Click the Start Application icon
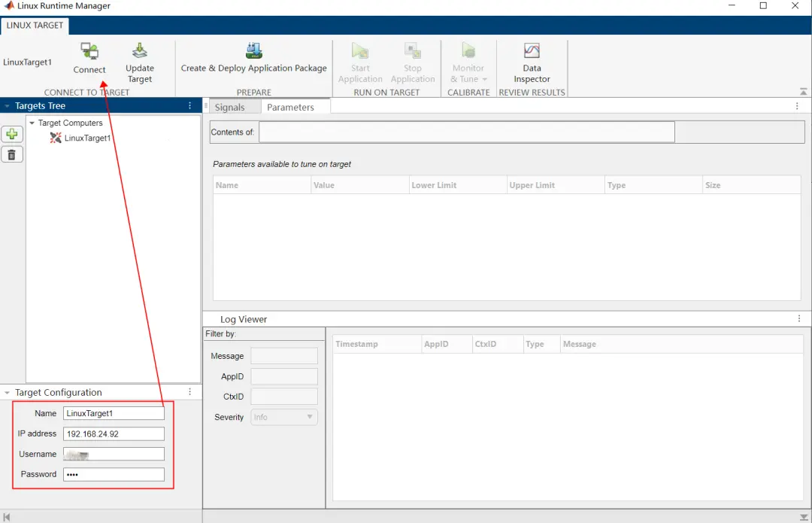Viewport: 812px width, 523px height. [x=360, y=51]
